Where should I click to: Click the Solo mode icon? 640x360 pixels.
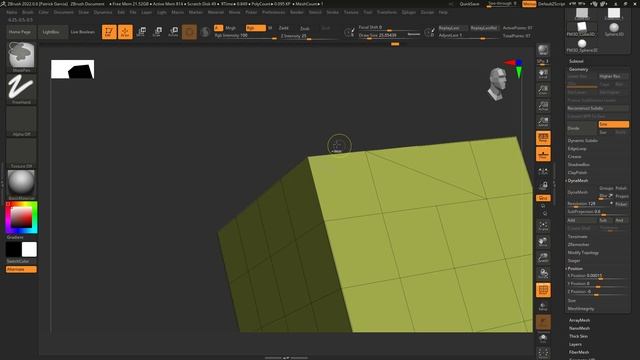click(543, 338)
